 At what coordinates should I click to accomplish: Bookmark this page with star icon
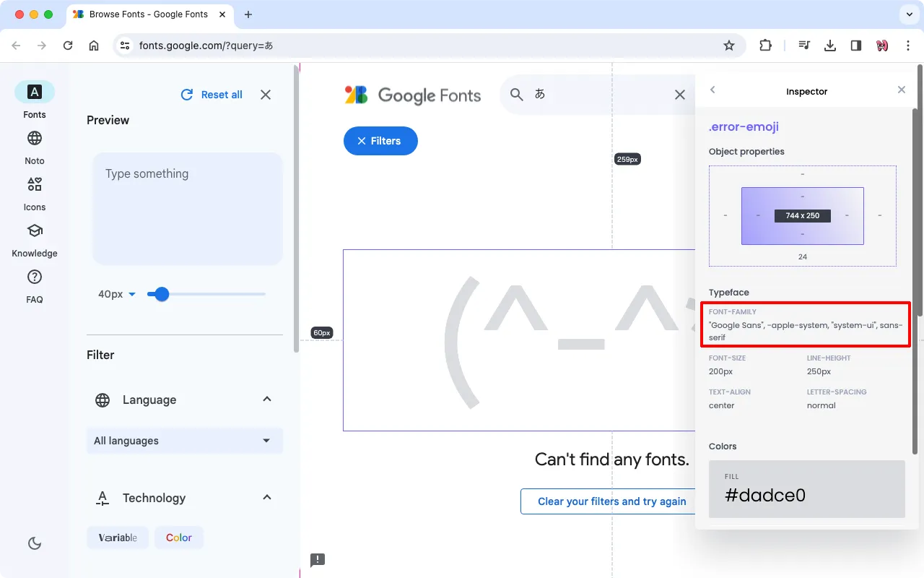point(729,46)
